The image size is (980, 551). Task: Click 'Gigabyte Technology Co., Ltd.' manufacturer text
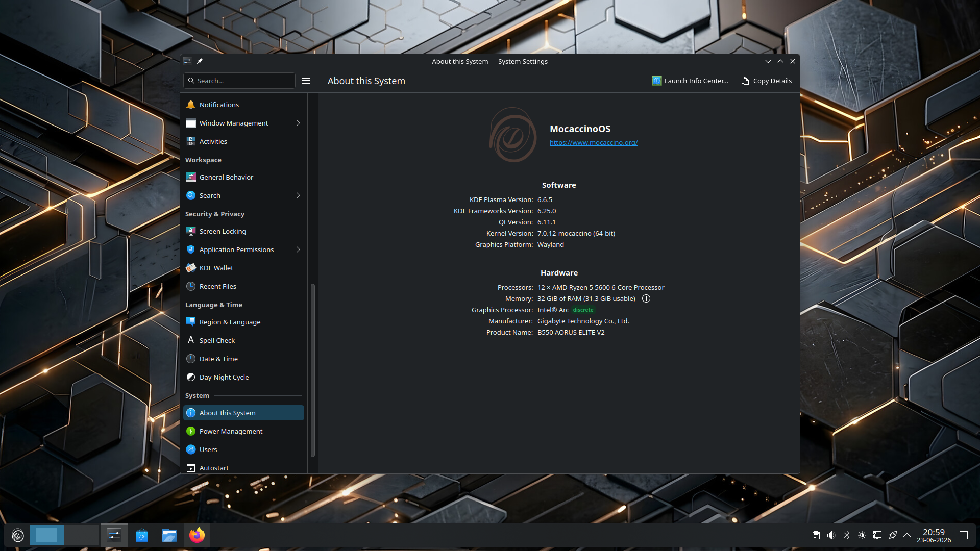(x=583, y=321)
